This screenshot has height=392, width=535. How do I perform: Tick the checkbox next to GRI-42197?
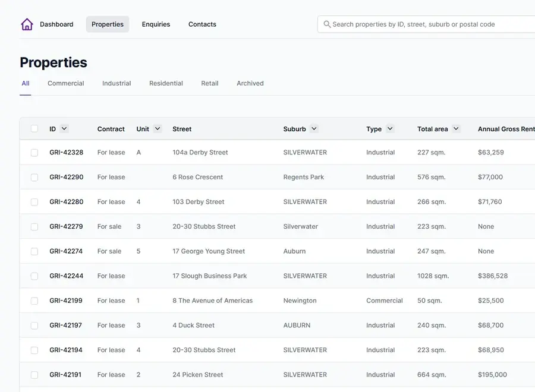click(x=34, y=325)
